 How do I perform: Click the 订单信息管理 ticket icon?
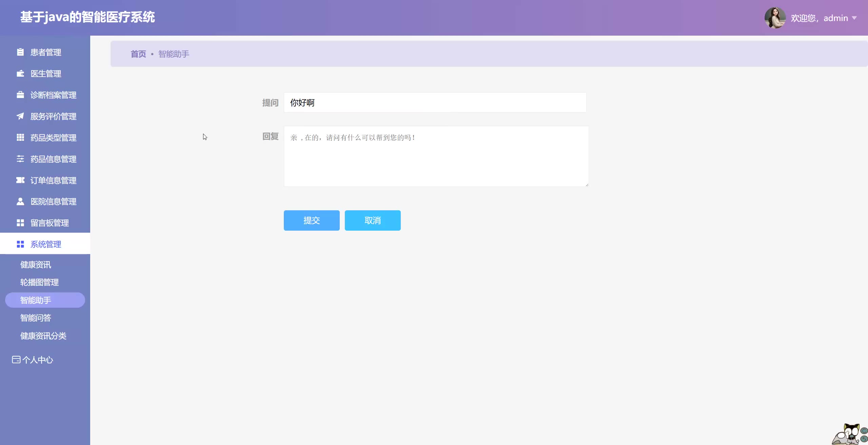pyautogui.click(x=20, y=180)
